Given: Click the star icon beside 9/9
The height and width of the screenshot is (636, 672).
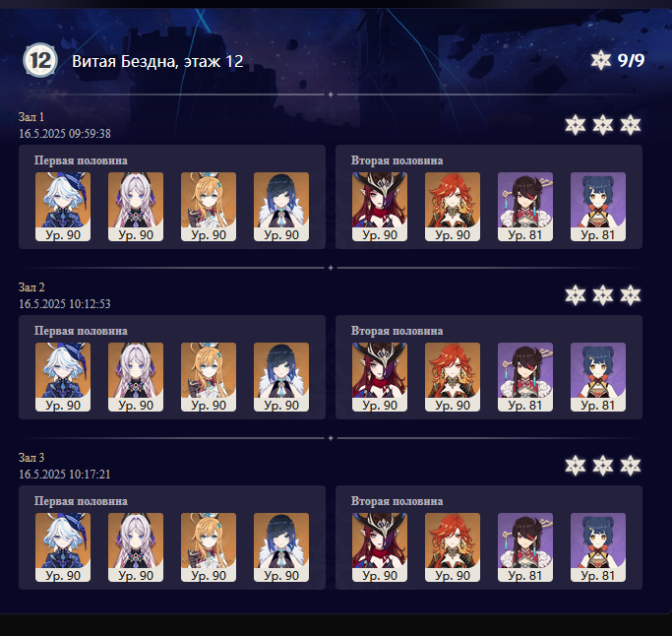Looking at the screenshot, I should pos(601,60).
